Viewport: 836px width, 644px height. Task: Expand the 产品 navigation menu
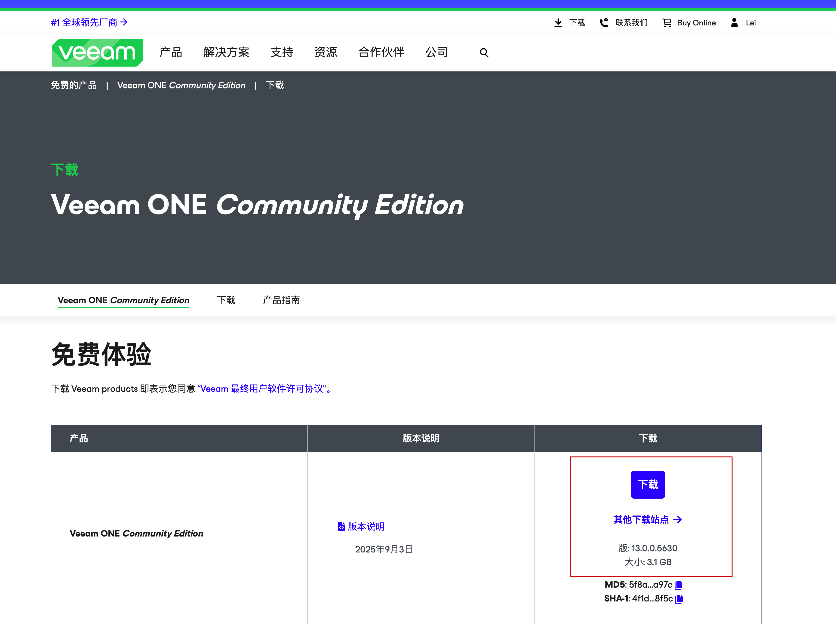pyautogui.click(x=171, y=52)
